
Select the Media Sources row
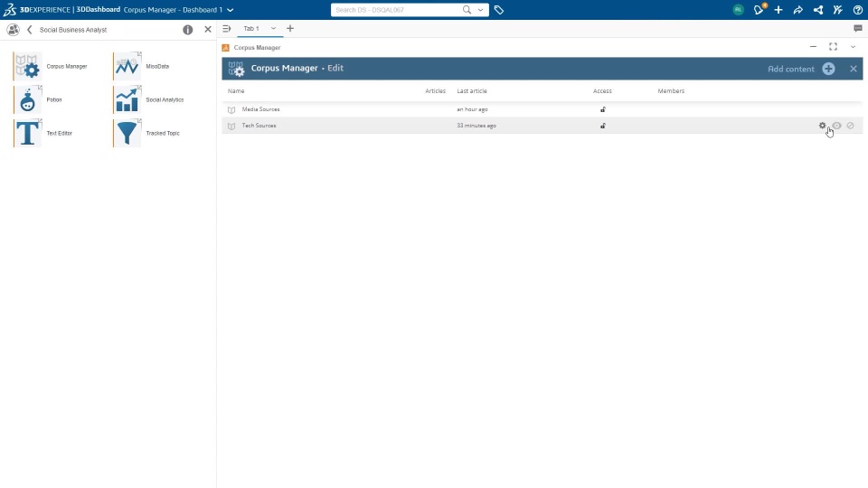542,109
